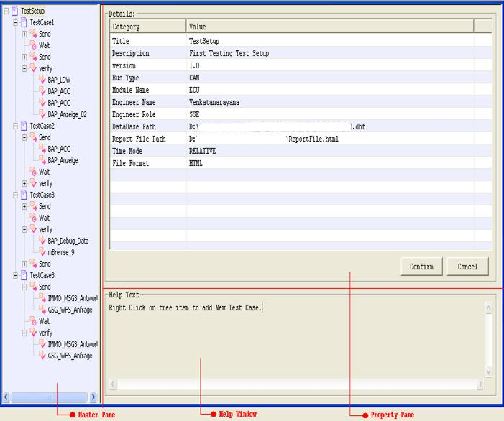Screen dimensions: 504x421
Task: Click the 'Time Mode' category cell
Action: coord(148,151)
